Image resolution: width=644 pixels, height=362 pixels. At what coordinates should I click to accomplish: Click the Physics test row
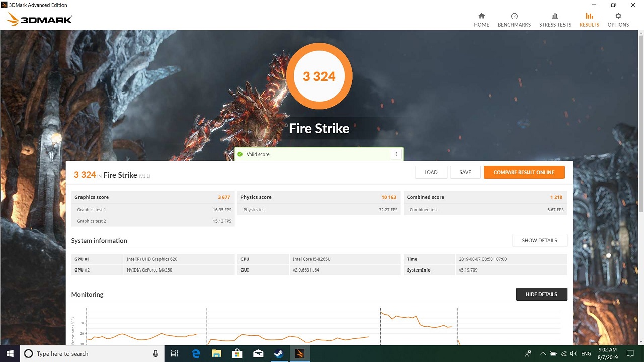319,210
